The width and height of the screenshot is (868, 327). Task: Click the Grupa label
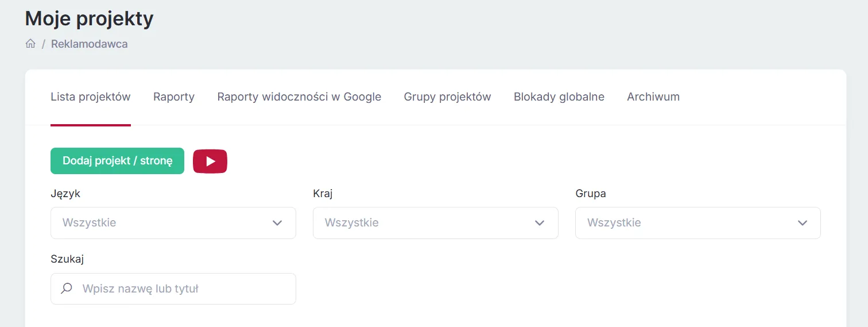point(591,194)
